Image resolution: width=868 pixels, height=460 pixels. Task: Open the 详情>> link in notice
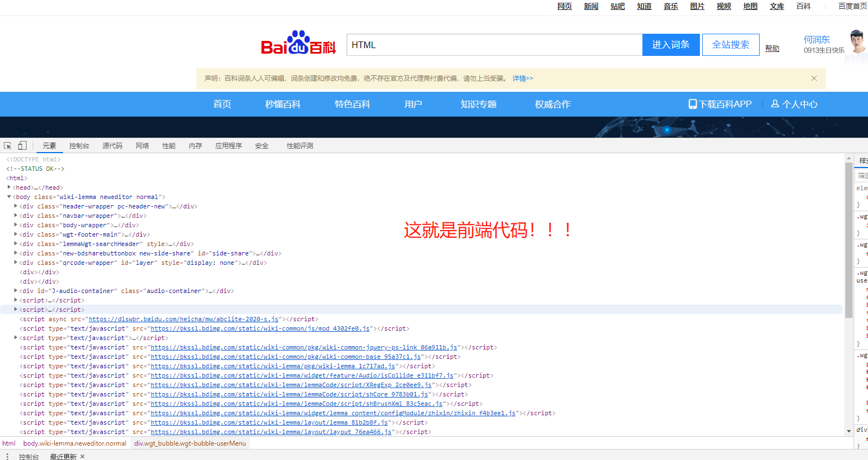point(522,79)
